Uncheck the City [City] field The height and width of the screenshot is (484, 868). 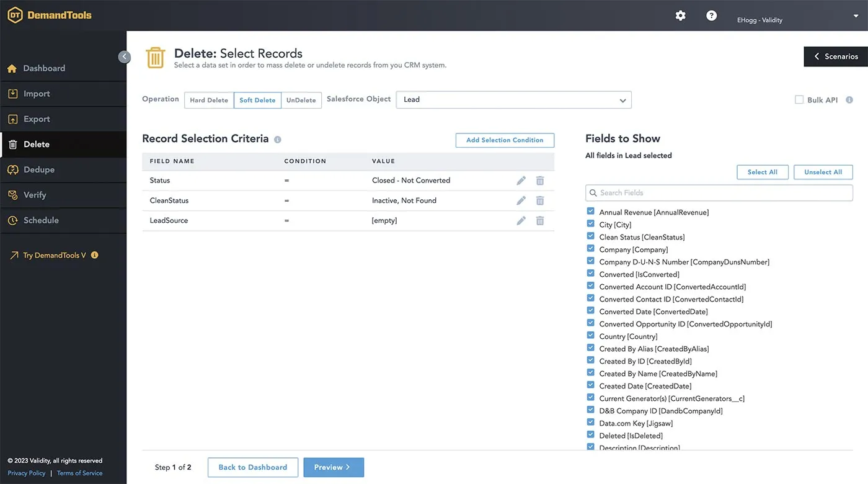590,224
